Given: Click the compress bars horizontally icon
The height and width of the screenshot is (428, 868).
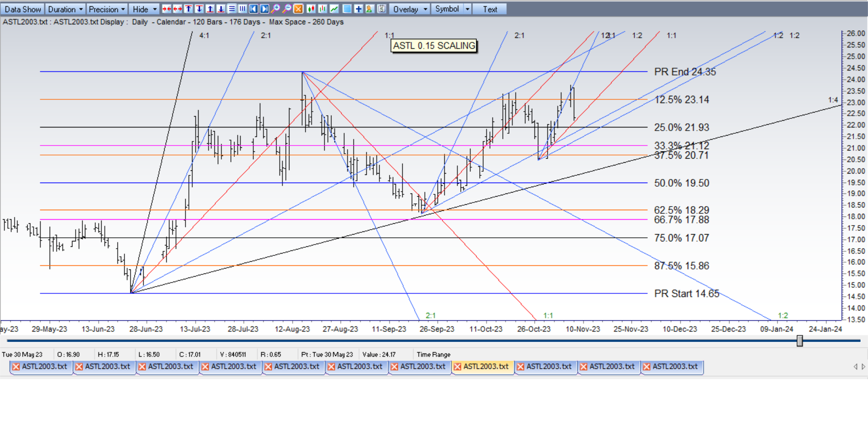Looking at the screenshot, I should 166,9.
